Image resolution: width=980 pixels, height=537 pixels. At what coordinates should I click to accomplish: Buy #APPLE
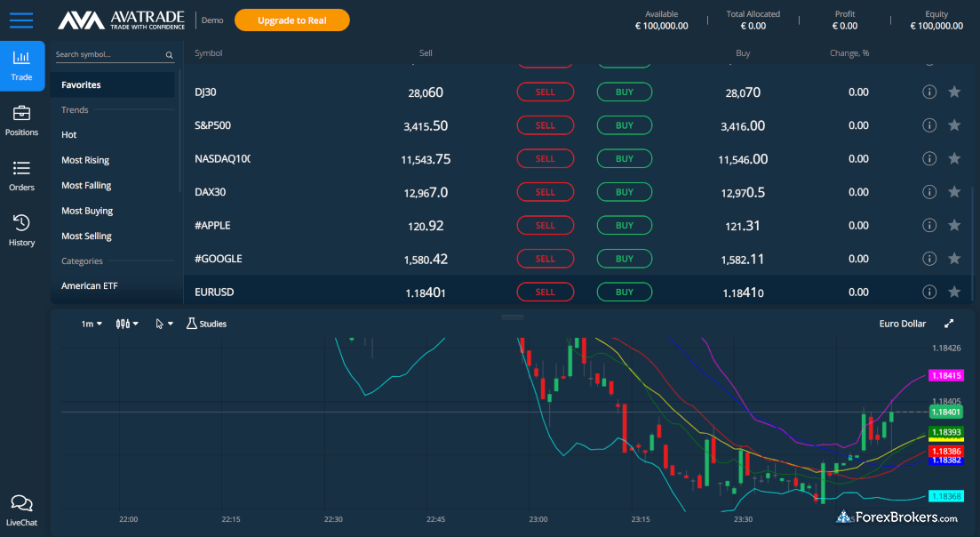click(x=625, y=225)
